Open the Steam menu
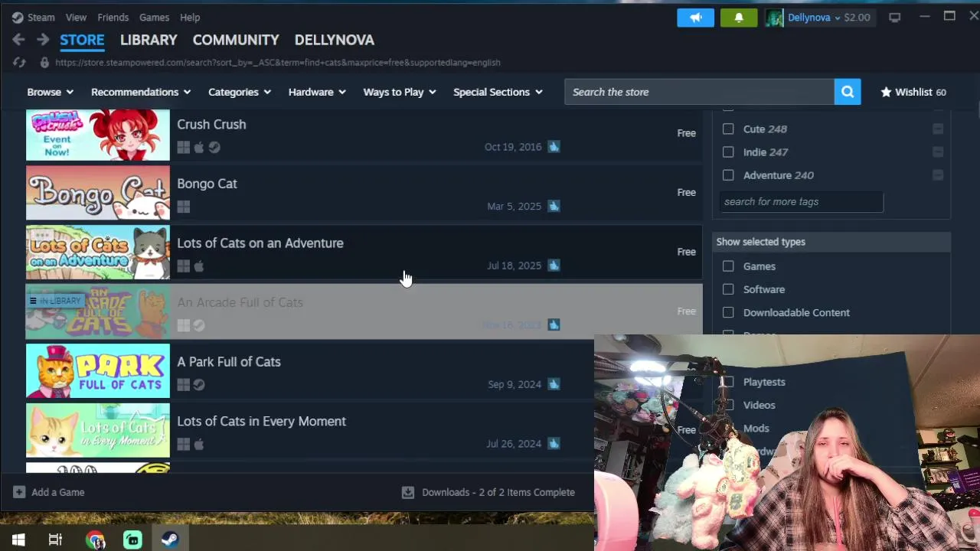Viewport: 980px width, 551px height. [41, 17]
